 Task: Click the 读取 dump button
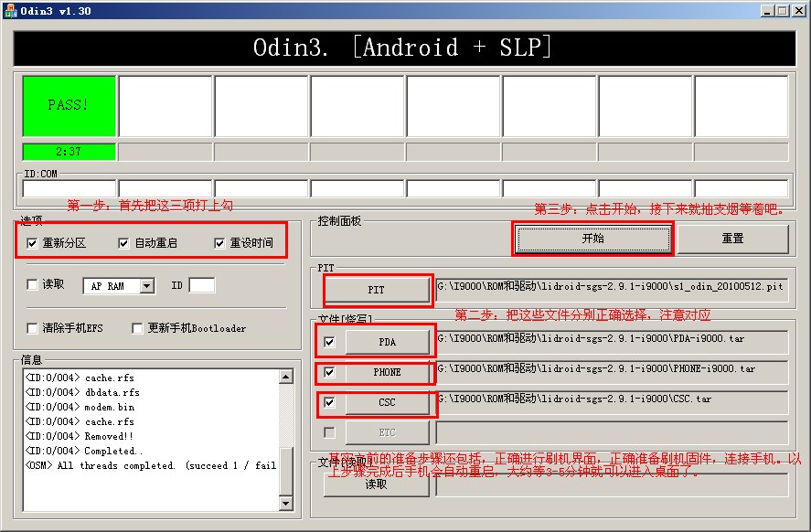[376, 487]
